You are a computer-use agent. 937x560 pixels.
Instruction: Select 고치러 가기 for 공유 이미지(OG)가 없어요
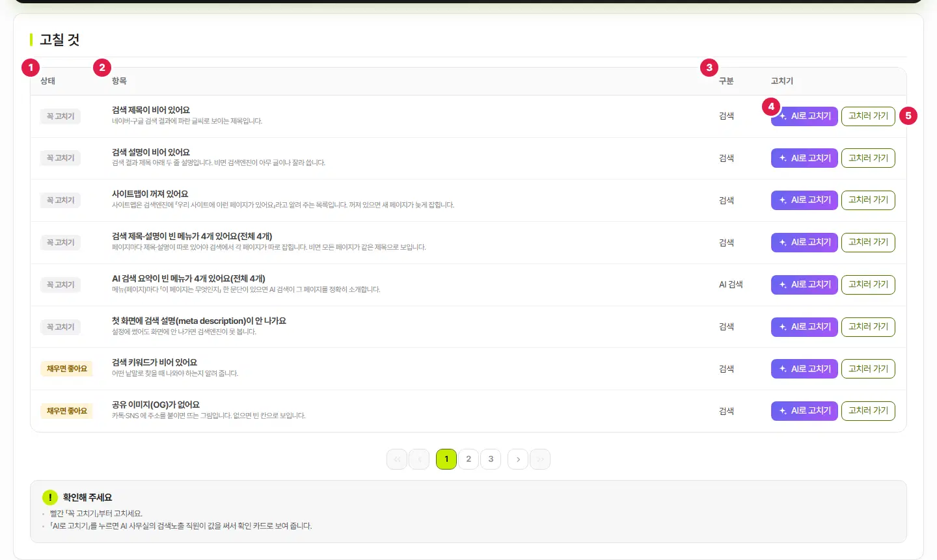click(x=868, y=411)
